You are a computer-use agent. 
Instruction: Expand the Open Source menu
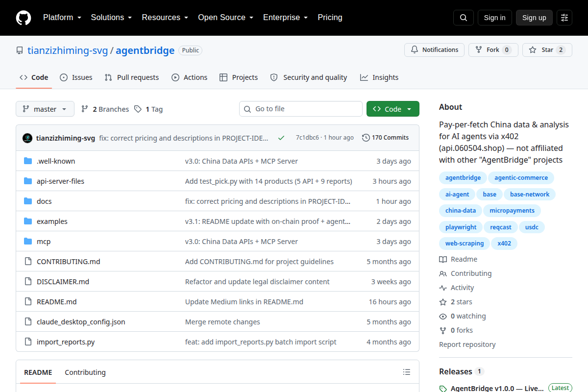coord(225,18)
